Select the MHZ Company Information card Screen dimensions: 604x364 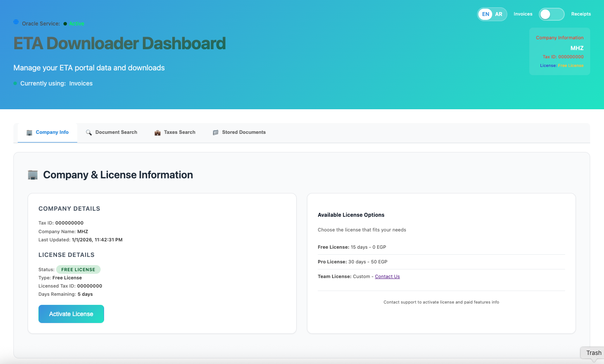[x=560, y=51]
